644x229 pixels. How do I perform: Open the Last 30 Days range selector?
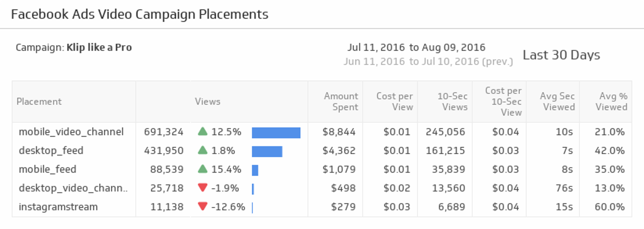[561, 55]
